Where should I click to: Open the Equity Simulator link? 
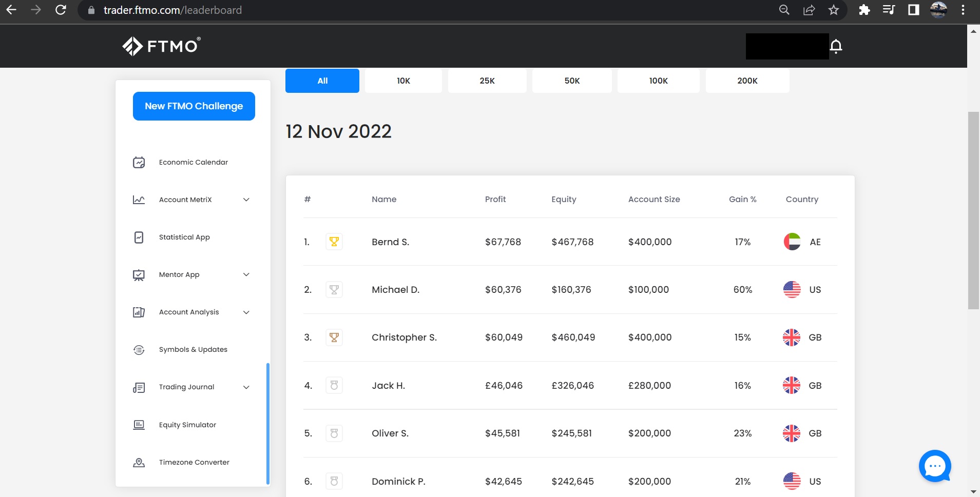tap(187, 425)
